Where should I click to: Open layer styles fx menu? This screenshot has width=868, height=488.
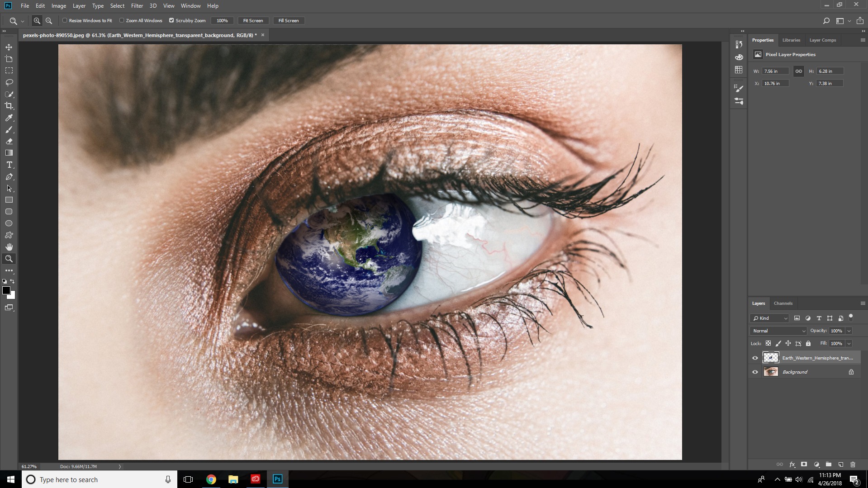(792, 464)
